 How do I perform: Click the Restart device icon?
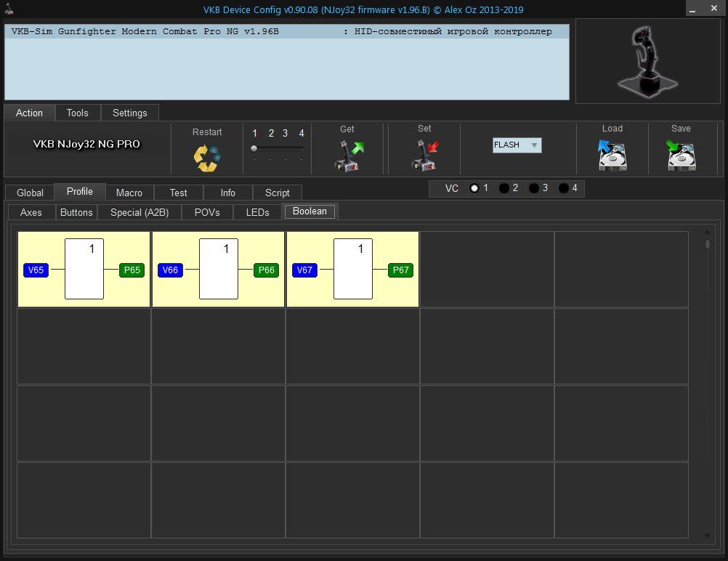click(x=206, y=158)
